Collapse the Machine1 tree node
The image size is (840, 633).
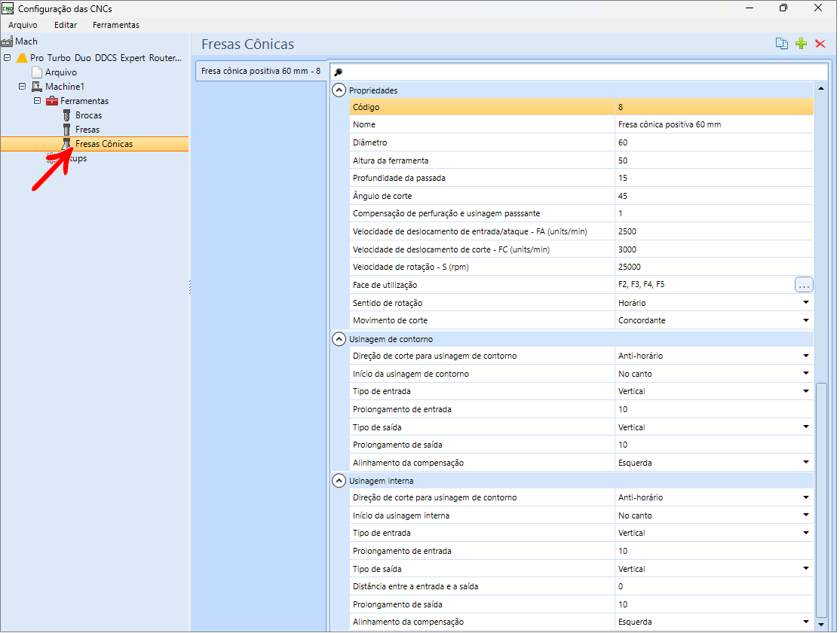pyautogui.click(x=23, y=86)
